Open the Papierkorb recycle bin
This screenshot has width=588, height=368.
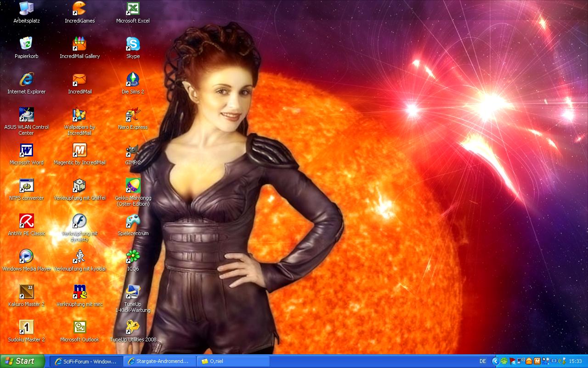[26, 44]
